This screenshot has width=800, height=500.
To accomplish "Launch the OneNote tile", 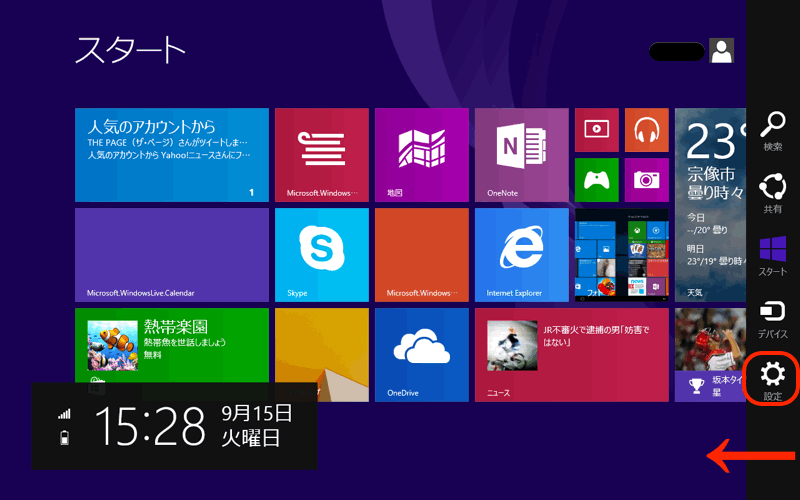I will click(521, 154).
